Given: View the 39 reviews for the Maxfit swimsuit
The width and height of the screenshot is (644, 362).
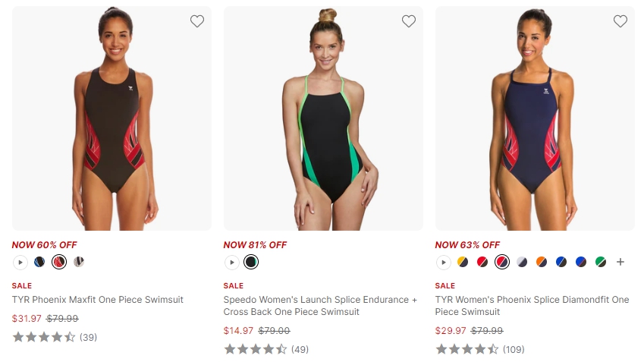Looking at the screenshot, I should [89, 337].
